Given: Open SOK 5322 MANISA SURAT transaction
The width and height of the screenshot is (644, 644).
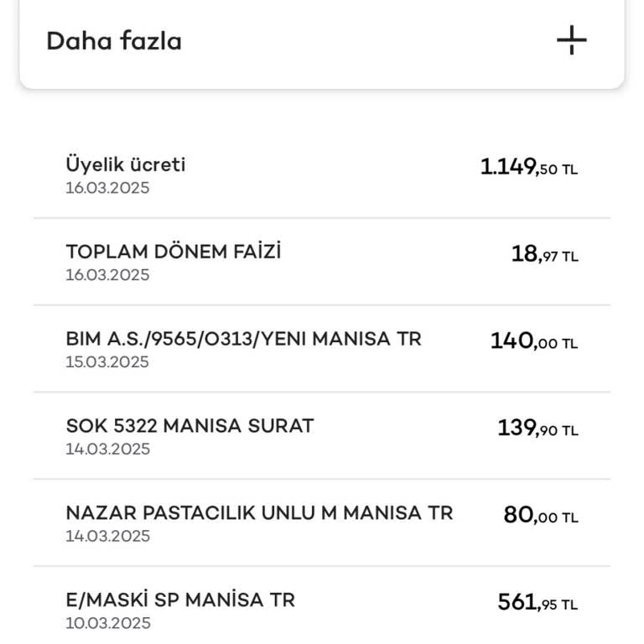Looking at the screenshot, I should click(190, 426).
